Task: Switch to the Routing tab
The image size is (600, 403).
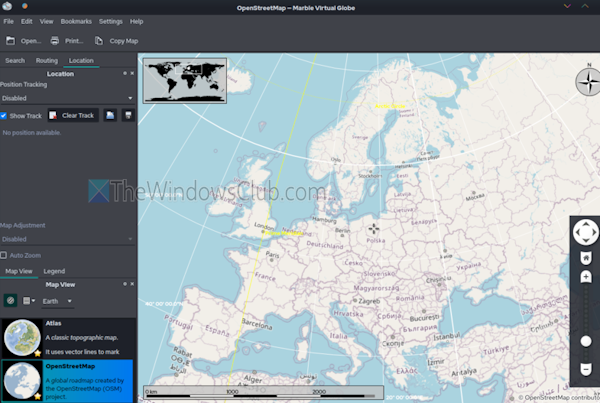Action: [47, 60]
